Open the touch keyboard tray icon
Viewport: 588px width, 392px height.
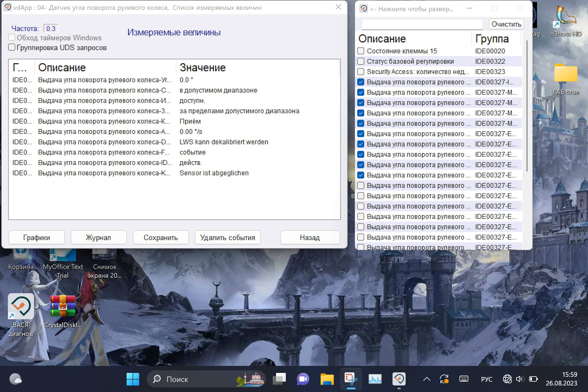tap(464, 379)
